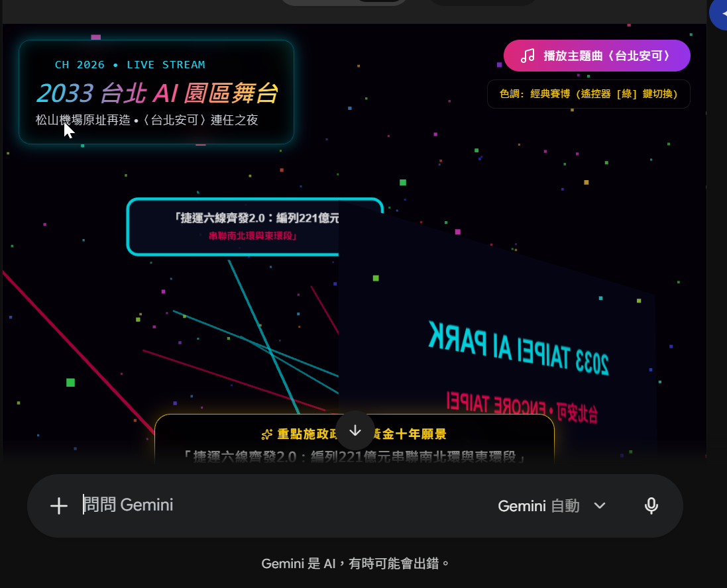Click the scroll-down arrow button

(x=355, y=430)
